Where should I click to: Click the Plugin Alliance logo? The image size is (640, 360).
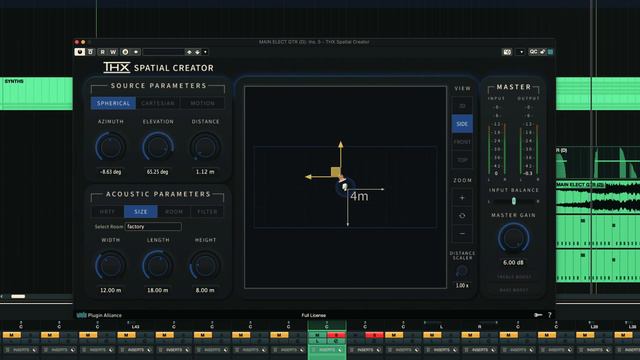click(100, 315)
